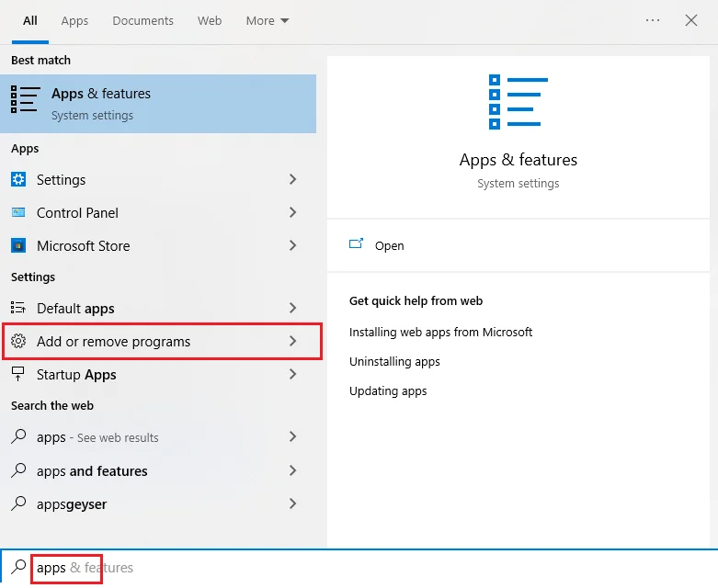718x588 pixels.
Task: Click the large Apps & features icon in preview pane
Action: pos(518,102)
